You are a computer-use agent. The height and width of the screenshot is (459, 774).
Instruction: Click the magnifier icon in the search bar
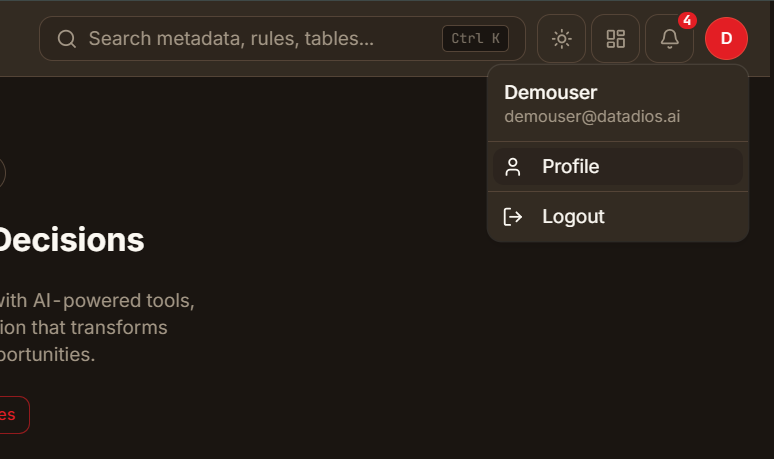[x=67, y=38]
